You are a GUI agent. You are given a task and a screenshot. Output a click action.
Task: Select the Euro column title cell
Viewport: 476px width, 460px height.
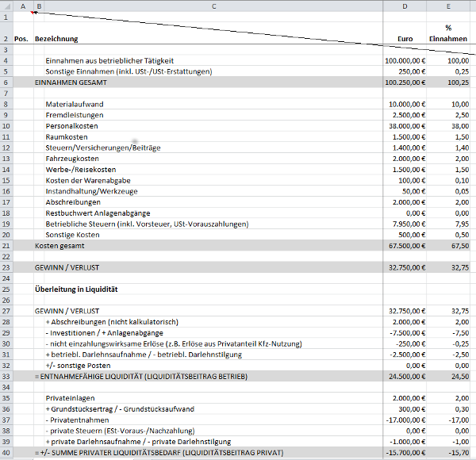pyautogui.click(x=405, y=39)
